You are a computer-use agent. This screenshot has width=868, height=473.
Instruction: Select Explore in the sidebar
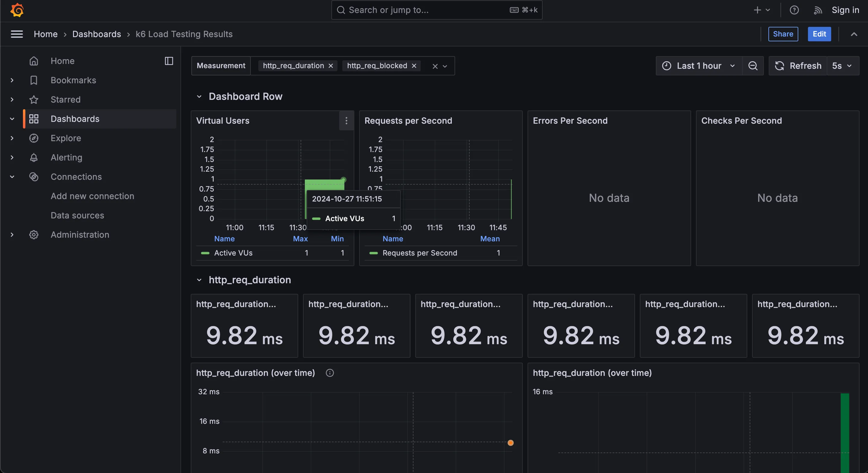(x=66, y=138)
